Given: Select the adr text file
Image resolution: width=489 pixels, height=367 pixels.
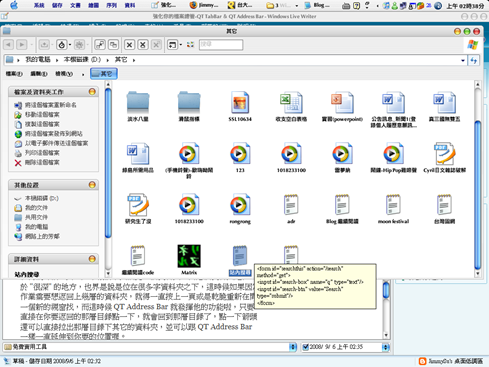Looking at the screenshot, I should pos(291,209).
